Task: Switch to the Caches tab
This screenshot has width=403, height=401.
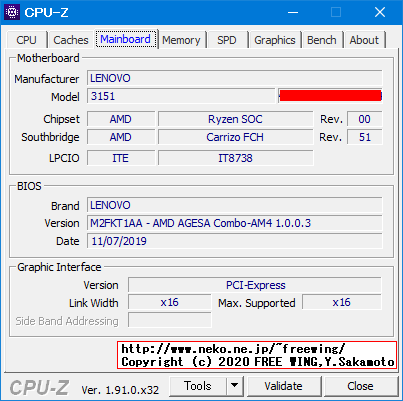Action: [x=71, y=40]
